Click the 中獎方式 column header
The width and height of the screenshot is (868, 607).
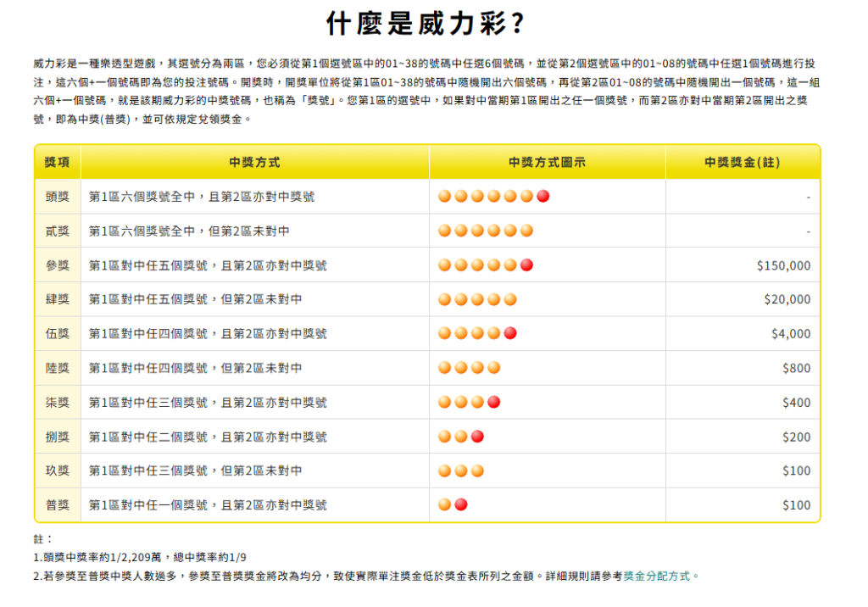click(254, 162)
